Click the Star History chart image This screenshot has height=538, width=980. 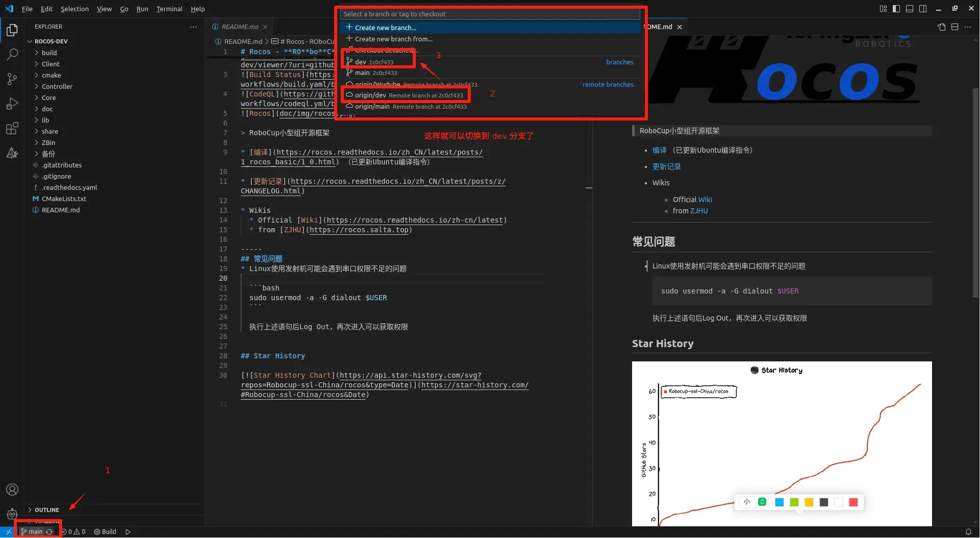pyautogui.click(x=782, y=444)
